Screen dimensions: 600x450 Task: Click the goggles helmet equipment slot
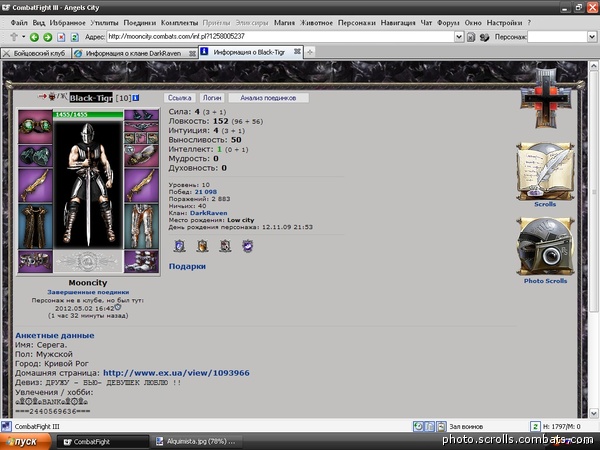tap(35, 127)
